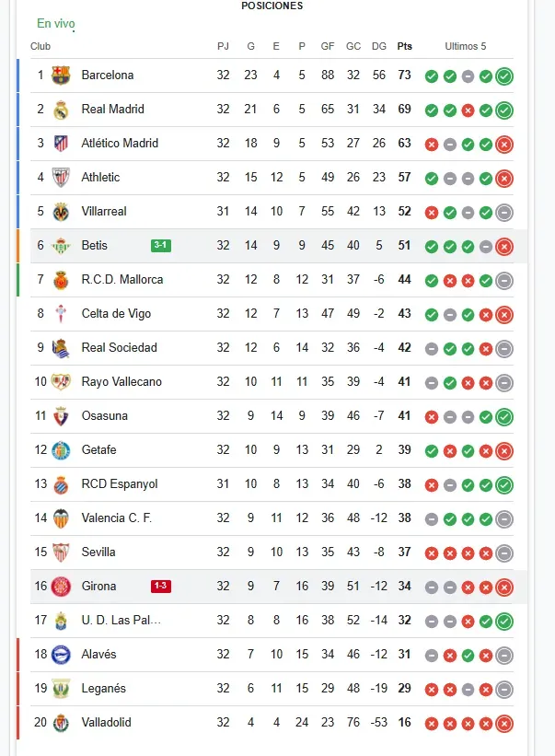Screen dimensions: 555x756
Task: Click the Leganés crest icon
Action: pos(61,689)
